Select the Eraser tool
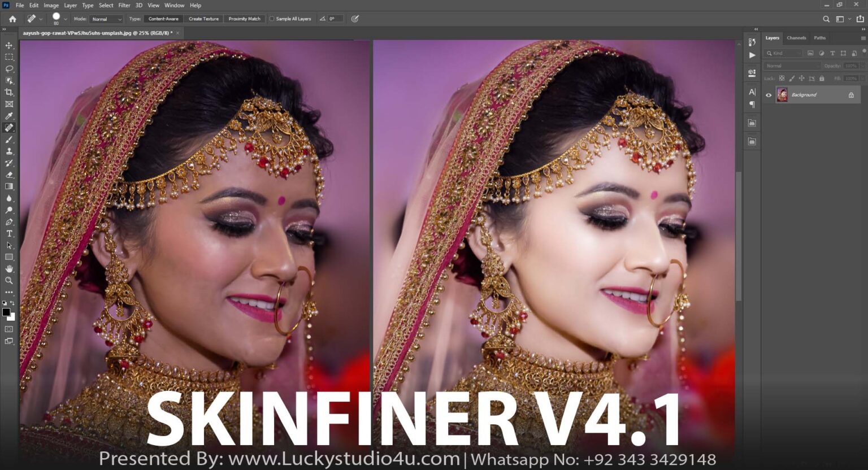Viewport: 868px width, 470px height. (9, 175)
